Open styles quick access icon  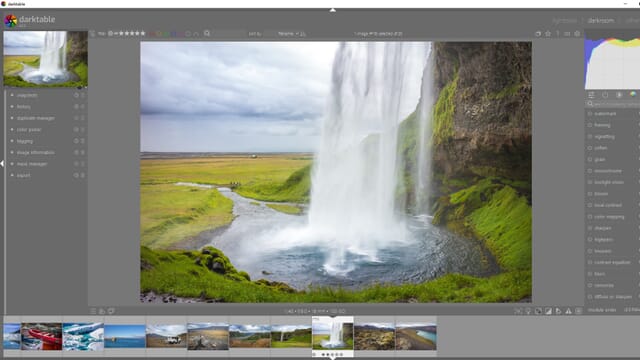click(x=102, y=311)
